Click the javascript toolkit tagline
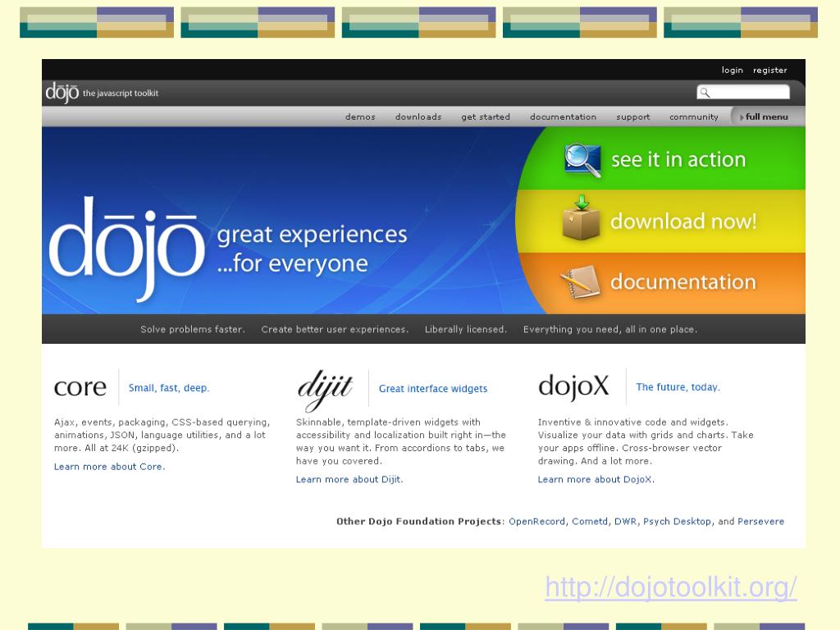The image size is (840, 630). [121, 94]
